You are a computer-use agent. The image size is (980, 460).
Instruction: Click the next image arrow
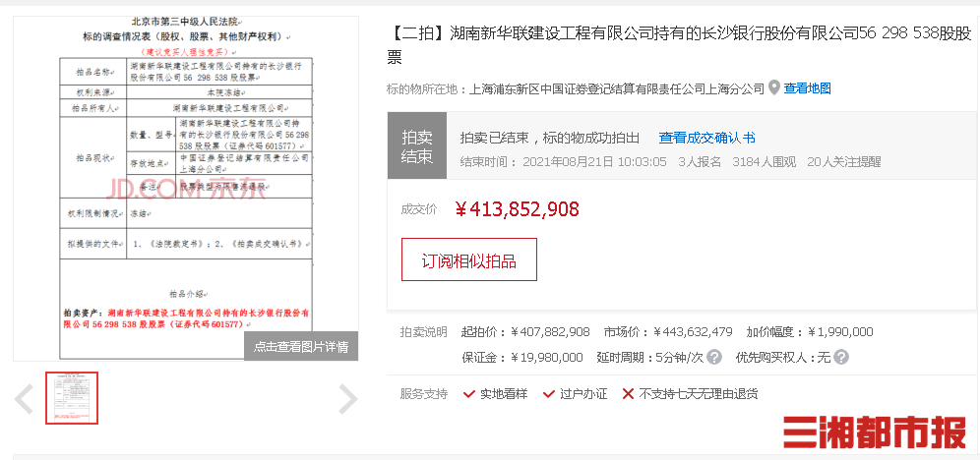point(348,399)
